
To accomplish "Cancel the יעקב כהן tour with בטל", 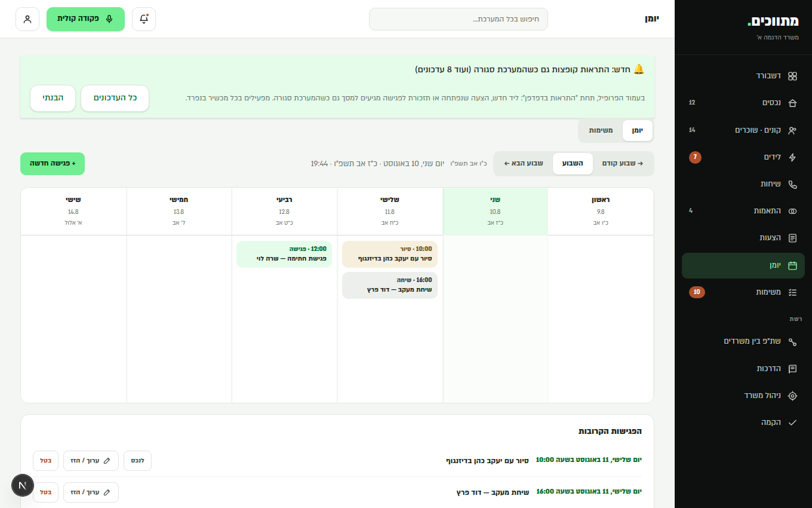I will tap(46, 461).
